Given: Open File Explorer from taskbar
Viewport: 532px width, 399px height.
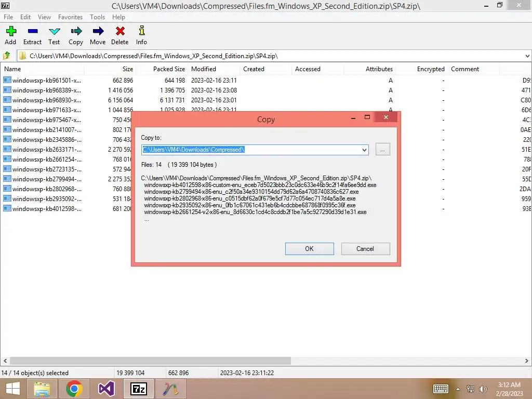Looking at the screenshot, I should click(x=42, y=389).
